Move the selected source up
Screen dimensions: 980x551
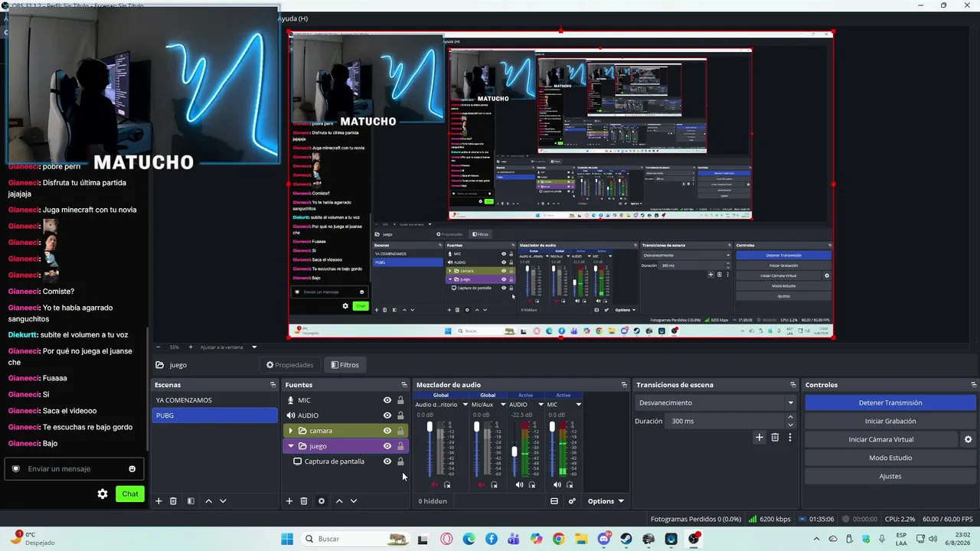(x=339, y=501)
